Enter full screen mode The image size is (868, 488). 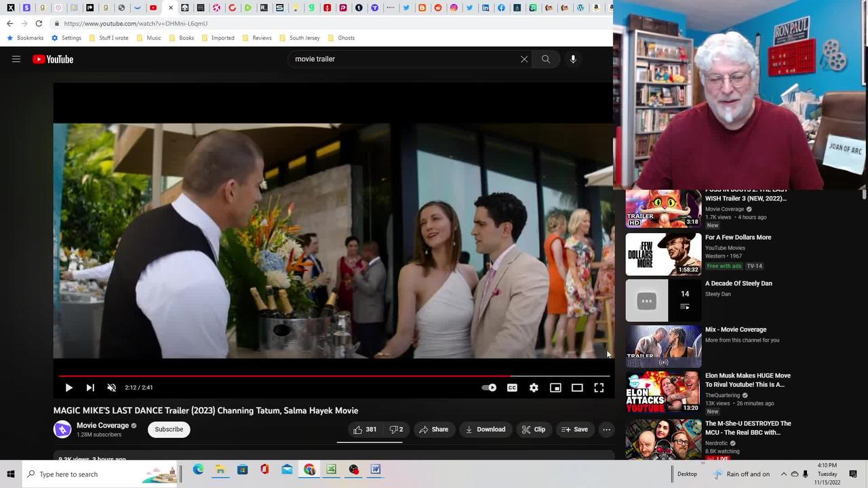pyautogui.click(x=599, y=388)
